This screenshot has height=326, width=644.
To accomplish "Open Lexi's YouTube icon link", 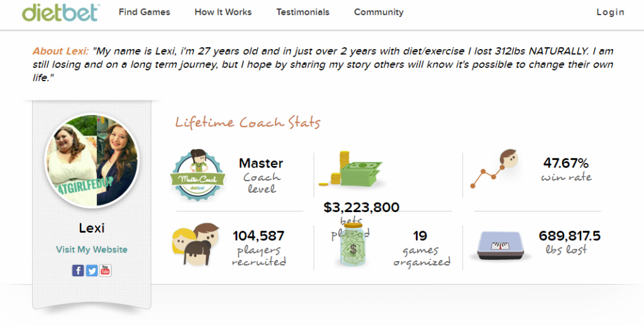I will 105,271.
